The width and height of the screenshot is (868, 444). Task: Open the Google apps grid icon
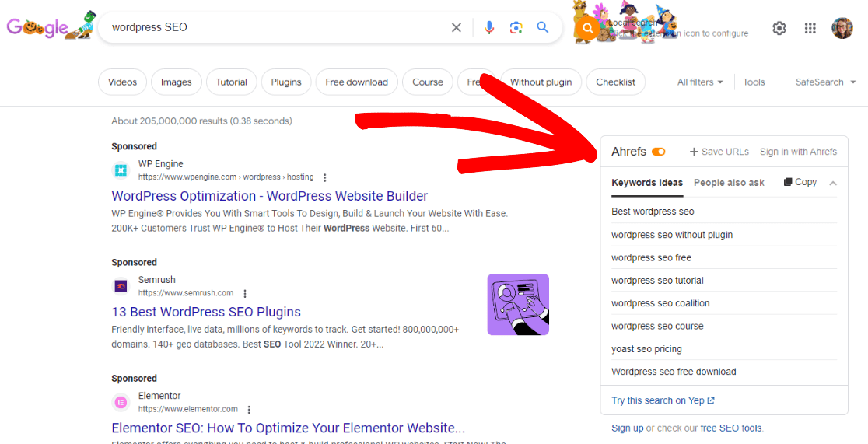coord(810,28)
